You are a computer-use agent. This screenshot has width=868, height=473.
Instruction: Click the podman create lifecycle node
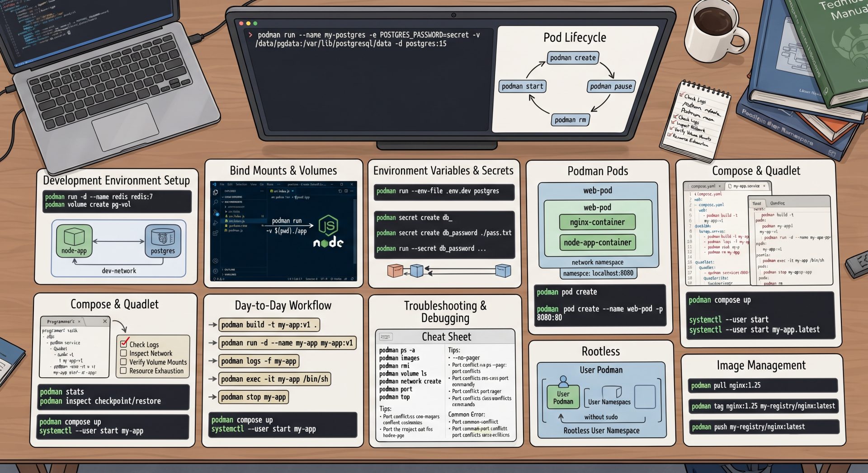point(573,57)
